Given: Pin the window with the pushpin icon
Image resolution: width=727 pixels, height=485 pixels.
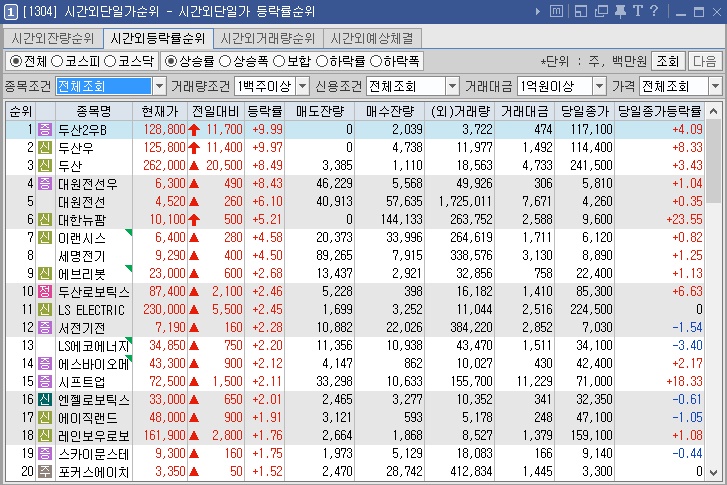Looking at the screenshot, I should 620,11.
